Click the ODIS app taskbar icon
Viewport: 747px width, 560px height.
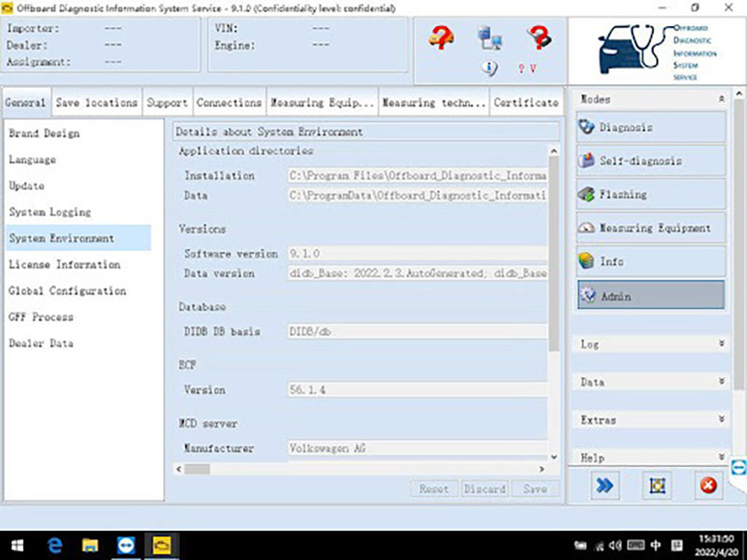tap(162, 546)
